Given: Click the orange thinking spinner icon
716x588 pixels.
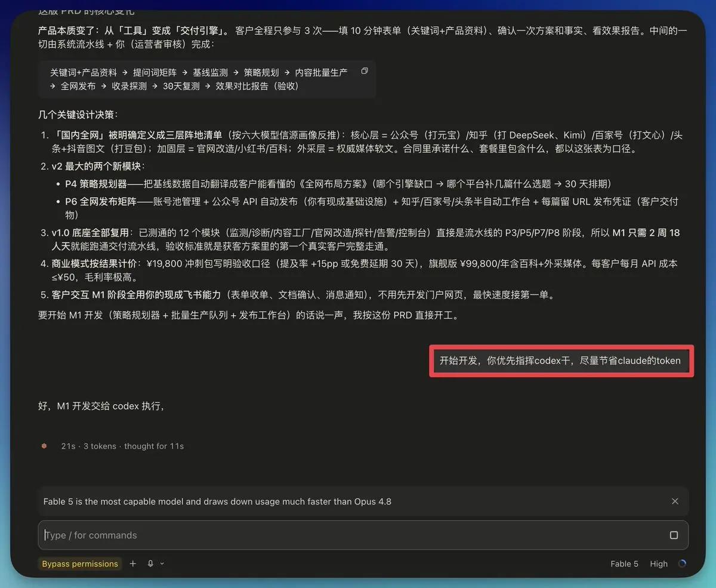Looking at the screenshot, I should point(44,446).
